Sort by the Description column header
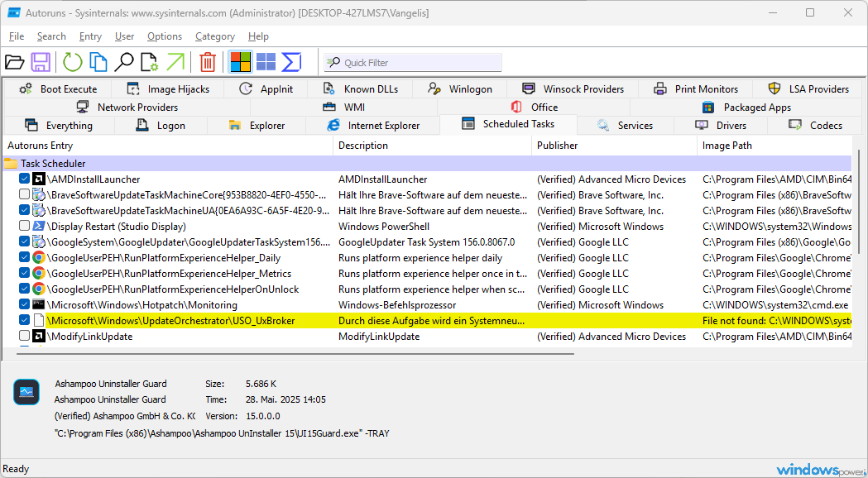 432,146
